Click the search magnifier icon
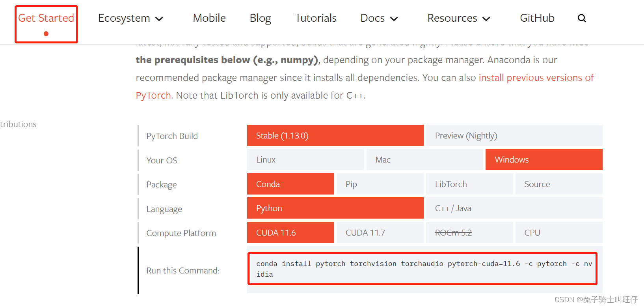This screenshot has width=644, height=307. point(582,18)
